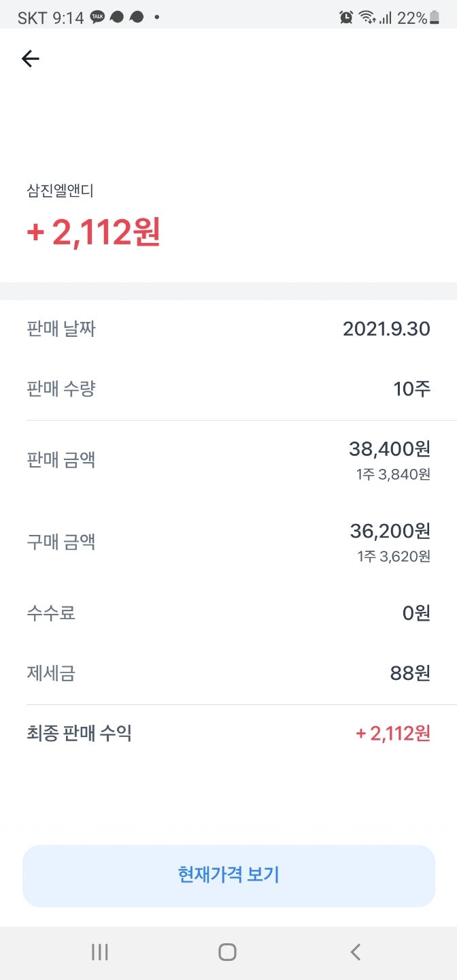Tap the recent apps navigation icon
This screenshot has width=457, height=980.
pos(99,952)
